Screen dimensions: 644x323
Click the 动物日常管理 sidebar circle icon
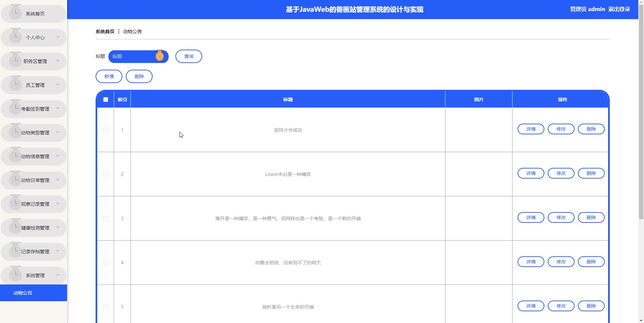[x=15, y=179]
